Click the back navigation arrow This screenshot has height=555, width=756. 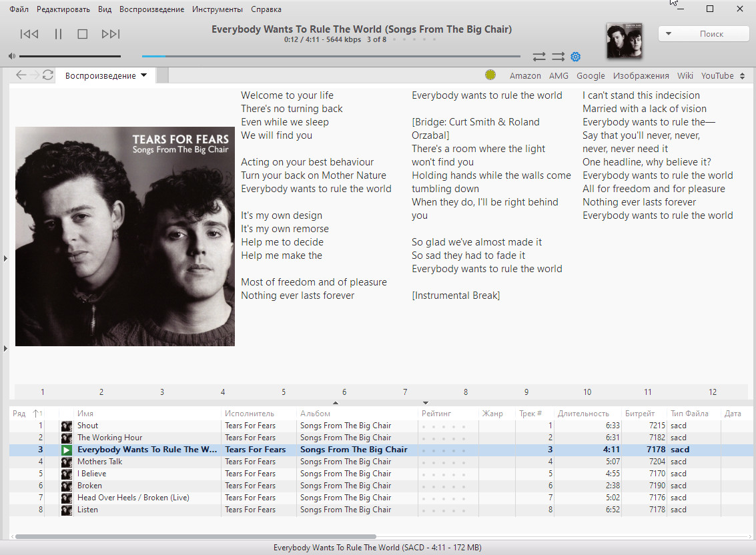coord(21,75)
